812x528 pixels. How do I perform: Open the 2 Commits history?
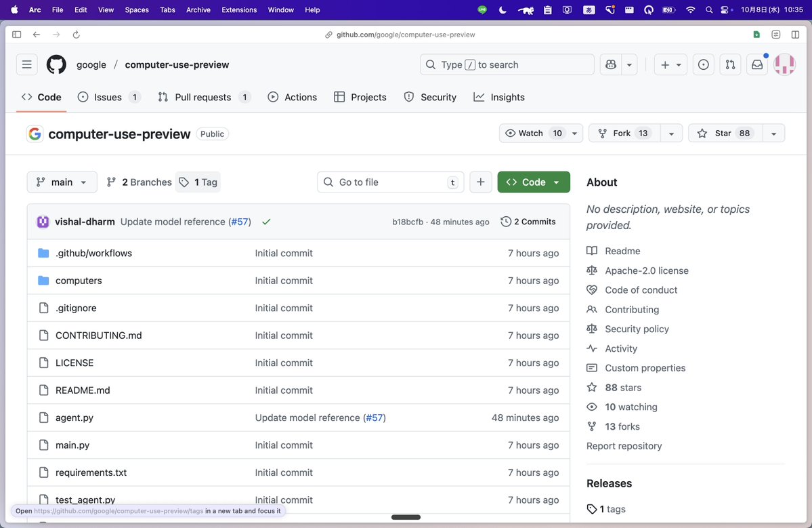[x=528, y=222]
